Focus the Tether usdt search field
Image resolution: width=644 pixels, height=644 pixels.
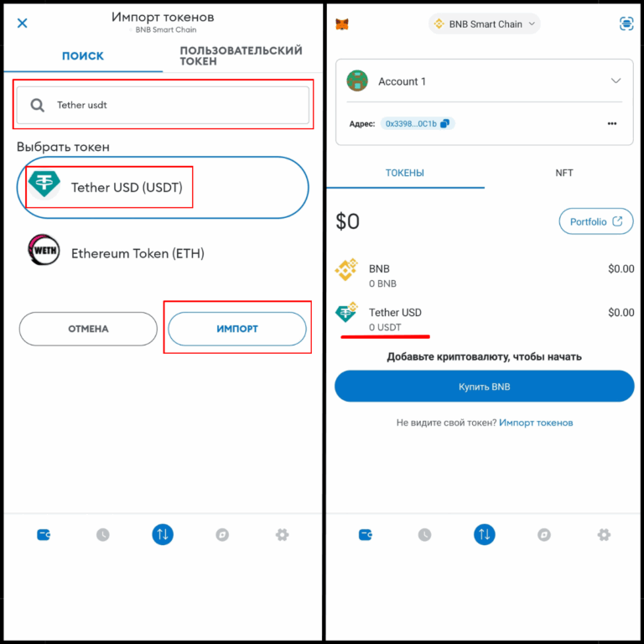click(163, 105)
